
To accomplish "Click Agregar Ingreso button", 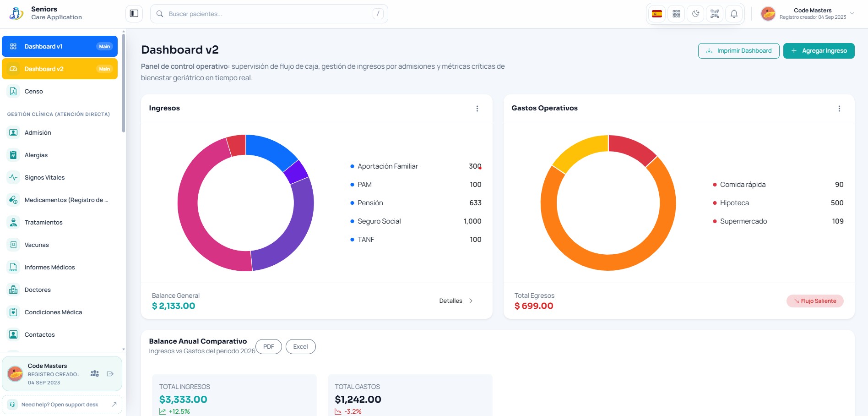I will 819,51.
